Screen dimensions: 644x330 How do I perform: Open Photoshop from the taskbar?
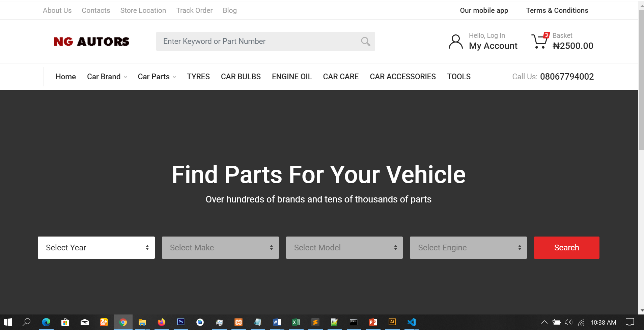click(181, 322)
